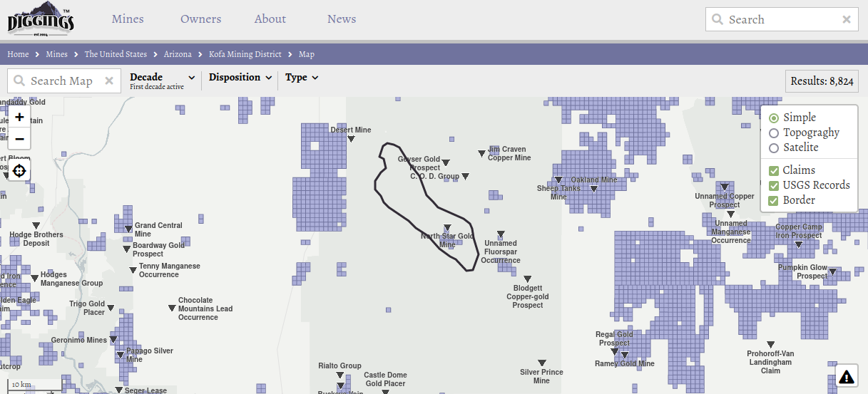The height and width of the screenshot is (394, 868).
Task: Select the Blodgett Copper-gold Prospect marker
Action: tap(528, 279)
